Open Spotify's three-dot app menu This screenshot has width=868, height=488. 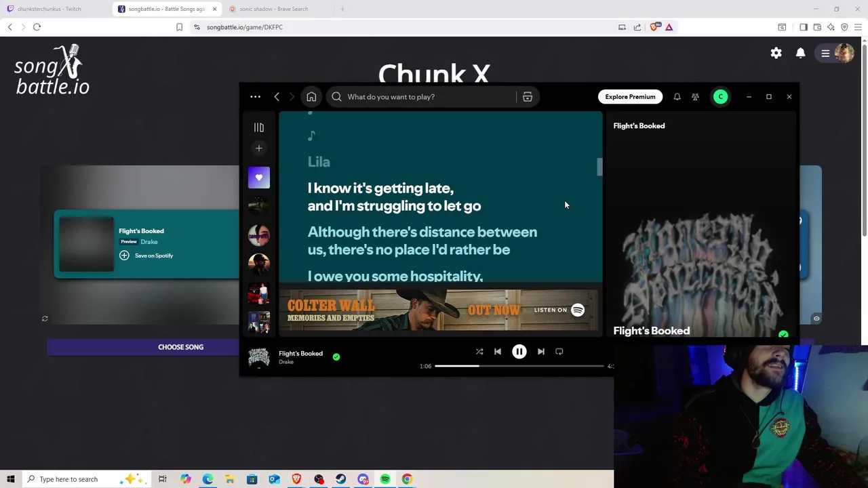coord(255,96)
